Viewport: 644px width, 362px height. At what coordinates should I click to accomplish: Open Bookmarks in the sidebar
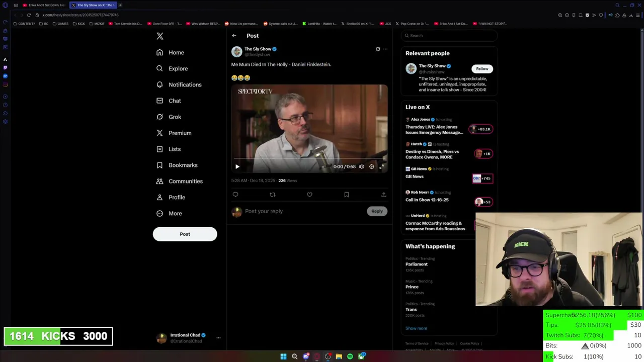[177, 165]
